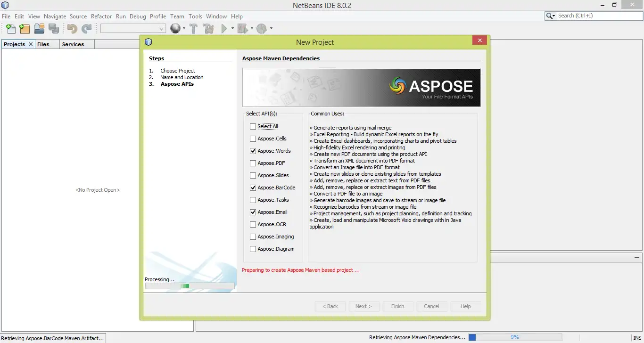Open the Navigate menu
Image resolution: width=644 pixels, height=343 pixels.
55,16
